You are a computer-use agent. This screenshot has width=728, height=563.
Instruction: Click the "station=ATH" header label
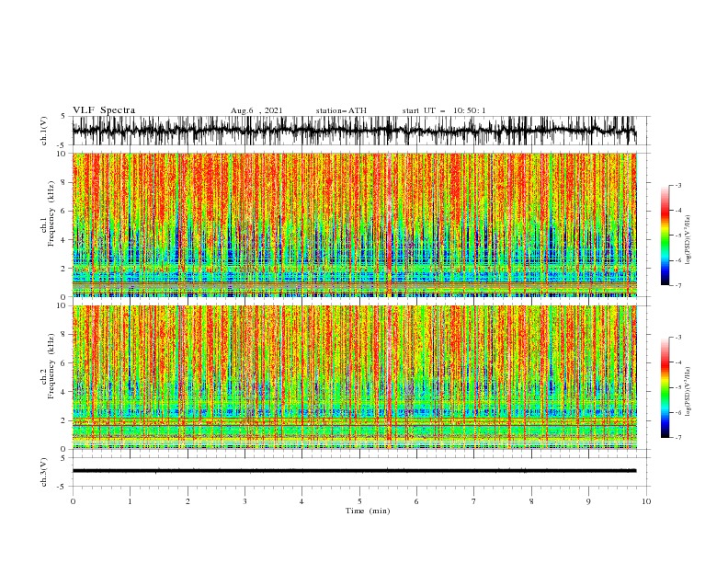pos(341,110)
